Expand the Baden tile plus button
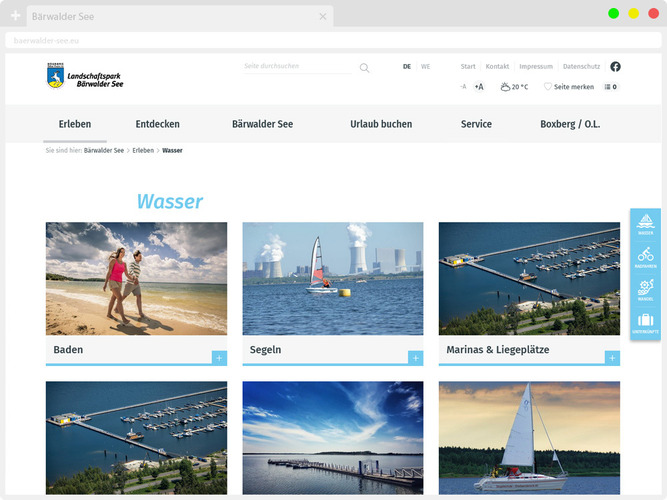 coord(219,357)
